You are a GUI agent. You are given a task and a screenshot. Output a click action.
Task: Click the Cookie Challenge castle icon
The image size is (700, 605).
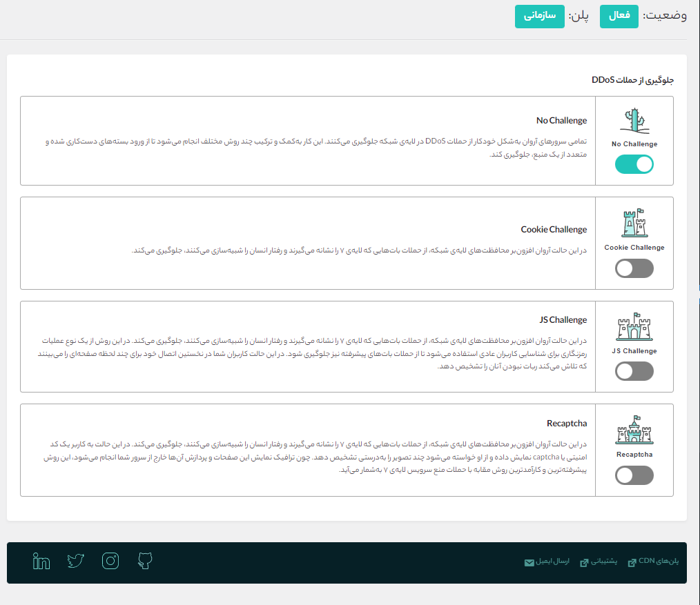[x=634, y=224]
